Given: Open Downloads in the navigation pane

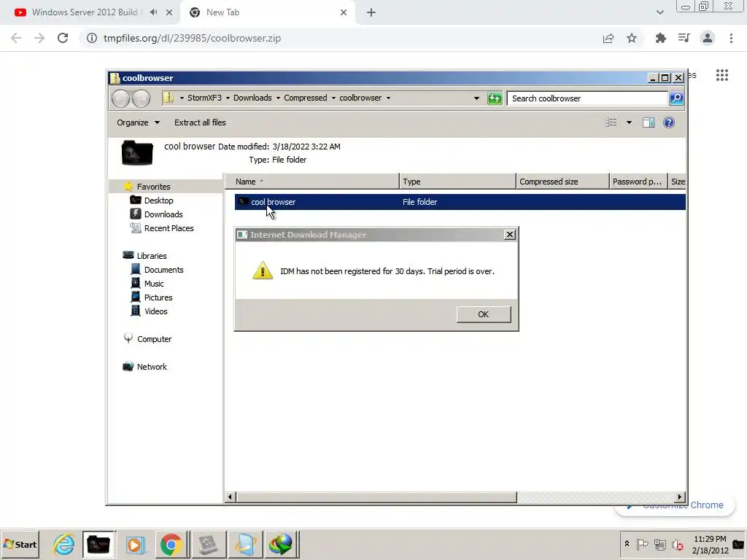Looking at the screenshot, I should 163,214.
